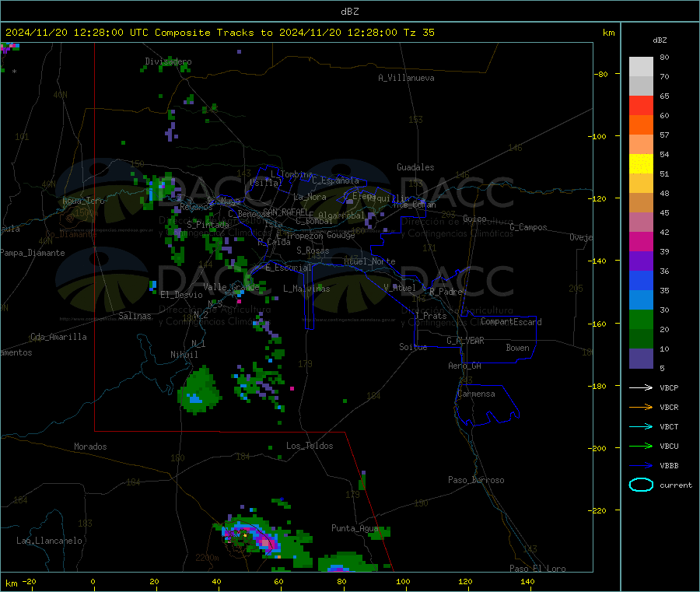Select the red swatch between 65 and 60
This screenshot has height=592, width=700.
(641, 105)
